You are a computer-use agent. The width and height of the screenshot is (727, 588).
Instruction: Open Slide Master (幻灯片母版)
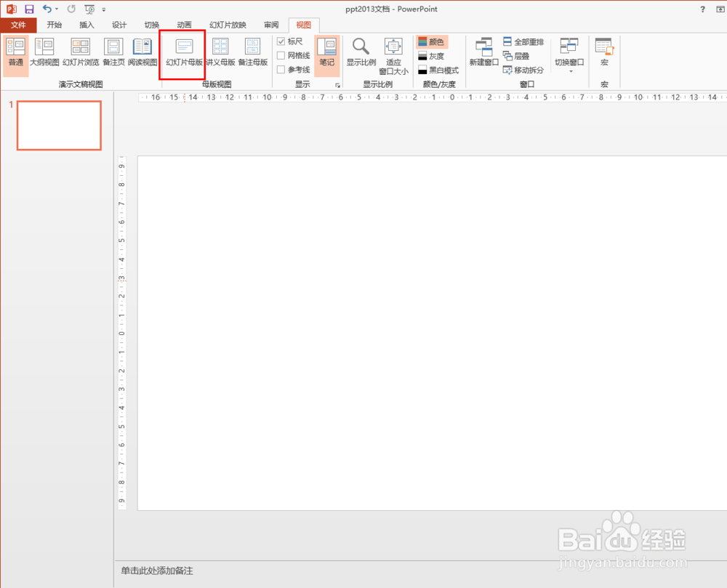pyautogui.click(x=184, y=52)
